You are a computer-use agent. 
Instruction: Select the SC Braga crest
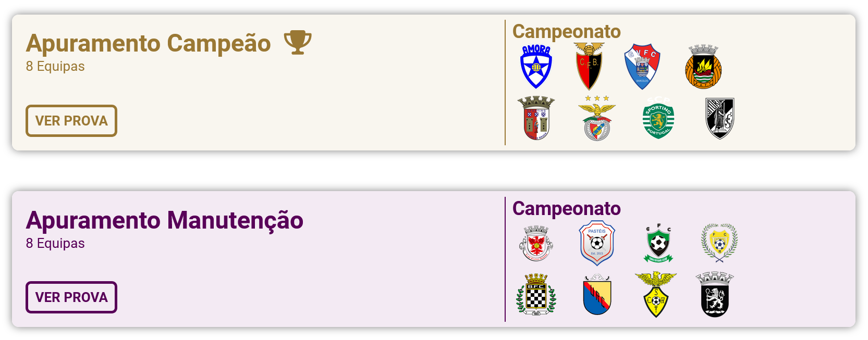point(536,118)
